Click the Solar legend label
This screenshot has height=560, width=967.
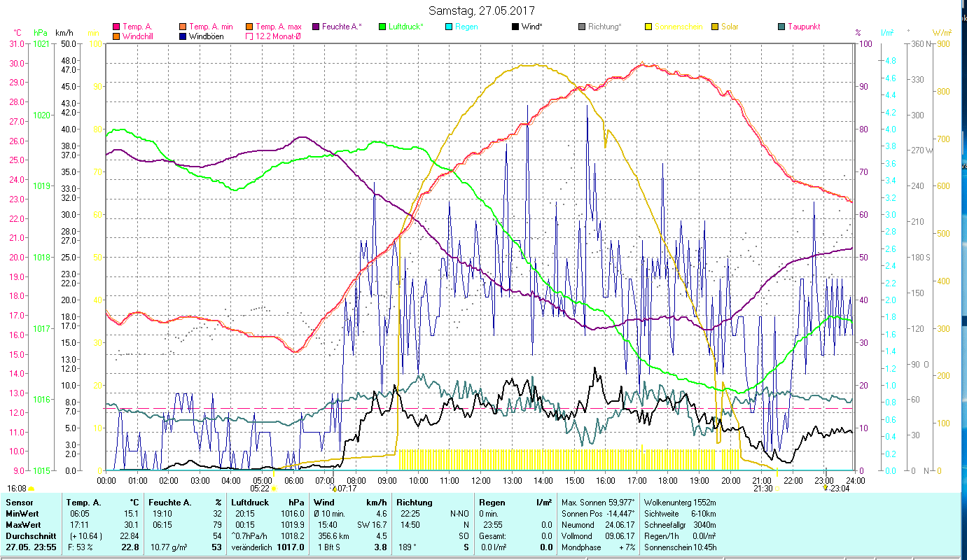click(x=730, y=27)
